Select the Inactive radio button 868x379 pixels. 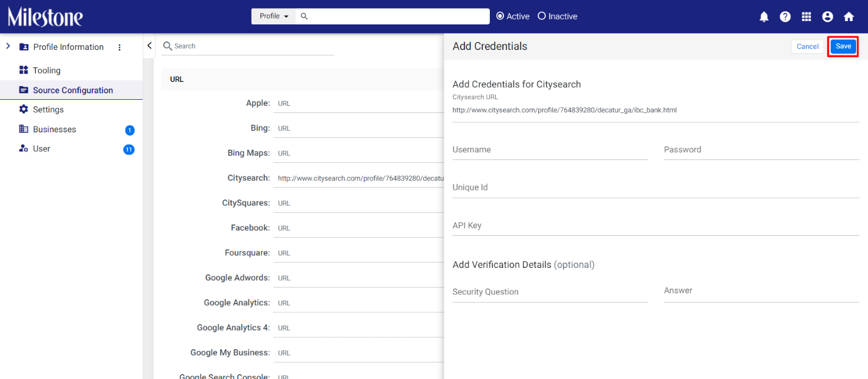541,16
